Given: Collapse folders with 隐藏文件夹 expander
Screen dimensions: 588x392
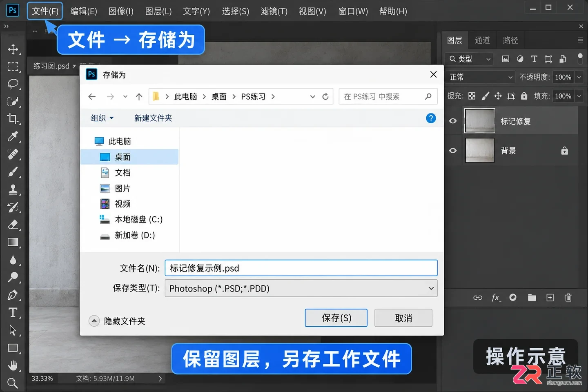Looking at the screenshot, I should coord(94,321).
